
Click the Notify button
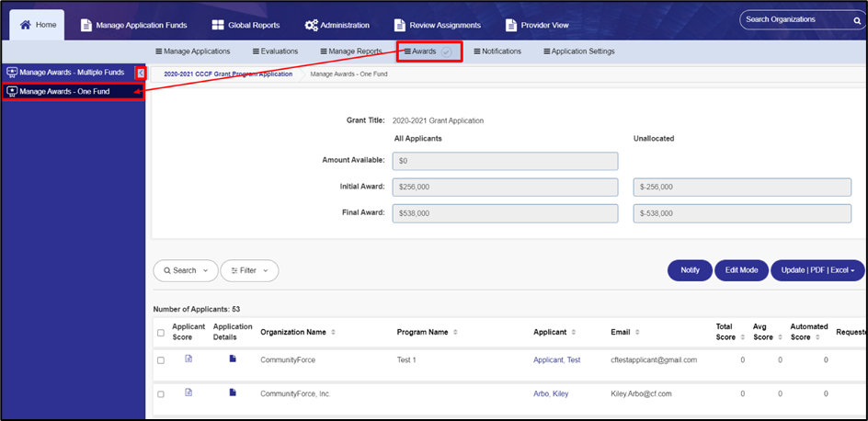(x=690, y=270)
